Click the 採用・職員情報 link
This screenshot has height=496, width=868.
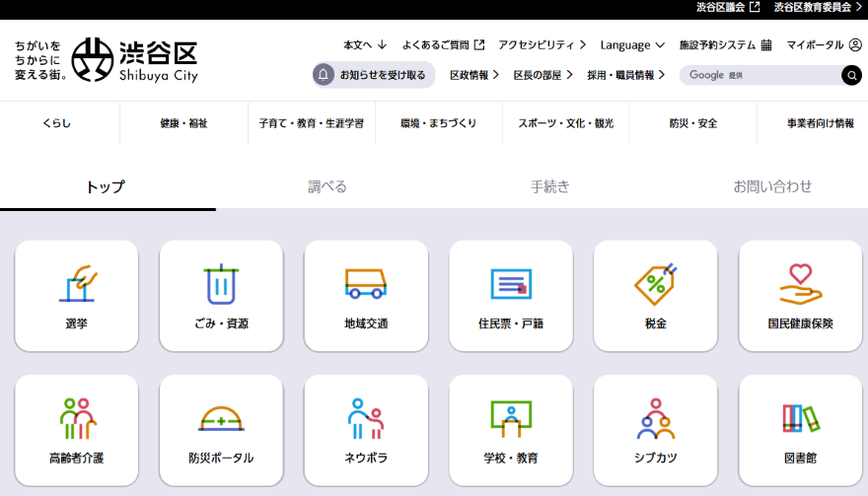point(620,75)
